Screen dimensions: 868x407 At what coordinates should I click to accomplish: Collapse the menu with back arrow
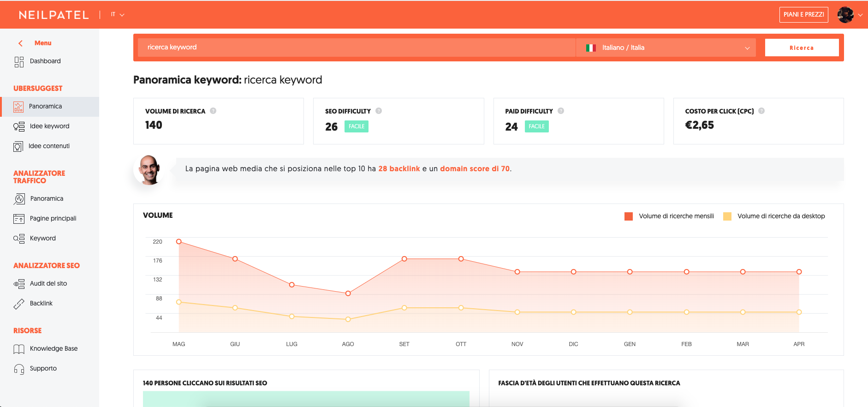(x=20, y=43)
